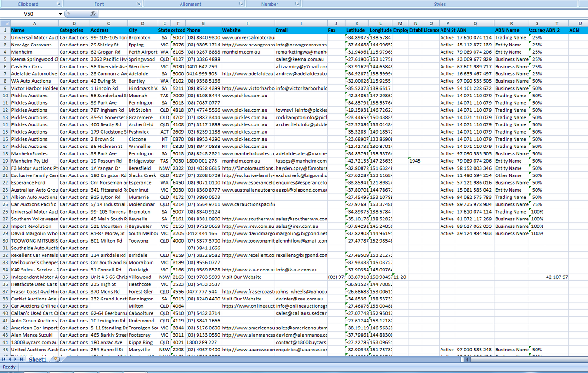
Task: Go to first sheet navigation arrow
Action: 4,359
